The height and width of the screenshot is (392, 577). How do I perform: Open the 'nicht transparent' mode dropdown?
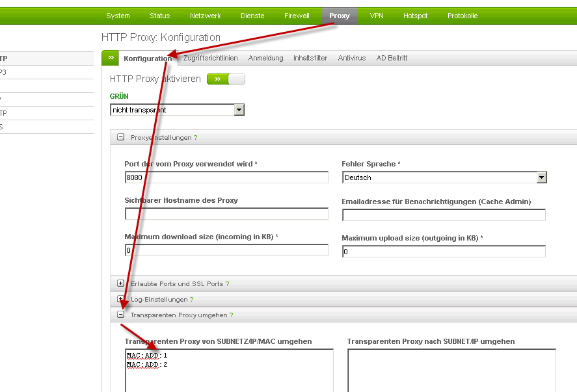point(239,110)
